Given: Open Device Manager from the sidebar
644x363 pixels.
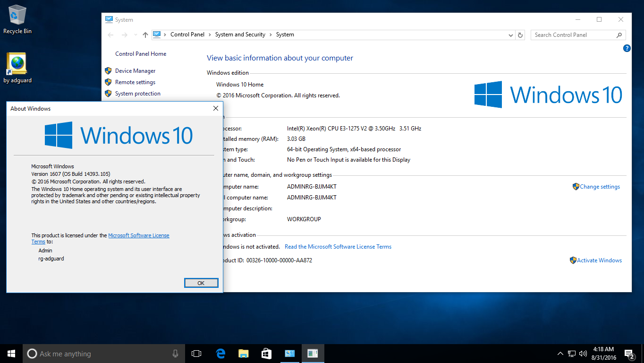Looking at the screenshot, I should 136,71.
